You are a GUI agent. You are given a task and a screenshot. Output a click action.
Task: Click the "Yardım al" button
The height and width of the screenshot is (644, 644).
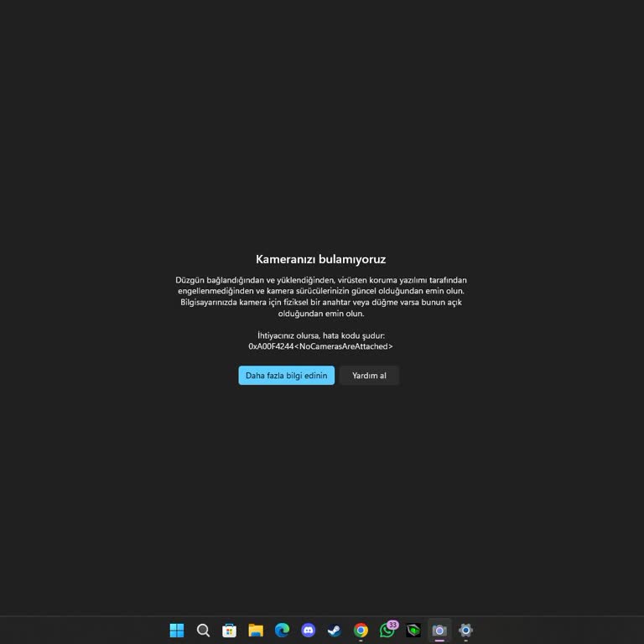[x=369, y=376]
